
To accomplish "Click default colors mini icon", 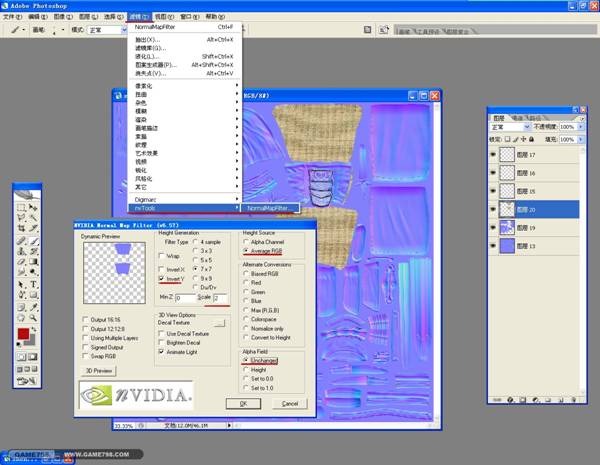I will (x=19, y=345).
